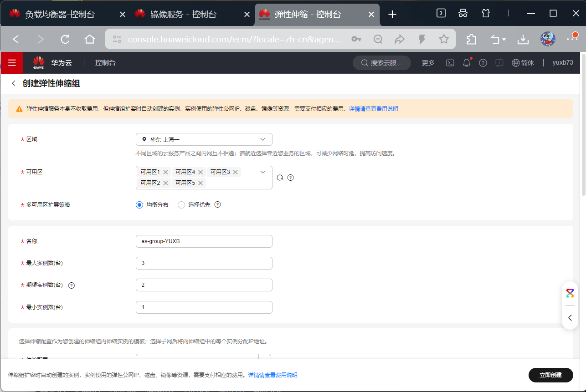
Task: Reload the page
Action: (65, 40)
